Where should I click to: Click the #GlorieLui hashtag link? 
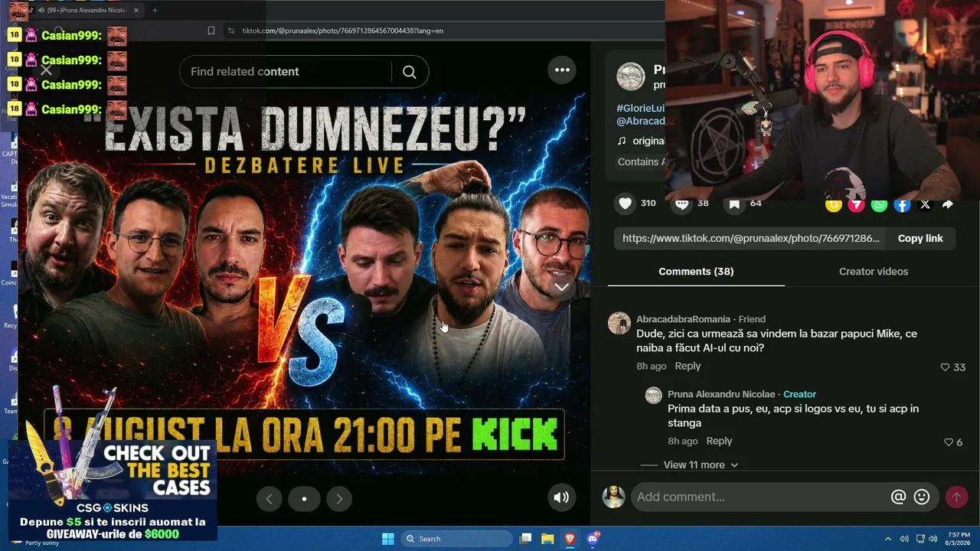(640, 109)
